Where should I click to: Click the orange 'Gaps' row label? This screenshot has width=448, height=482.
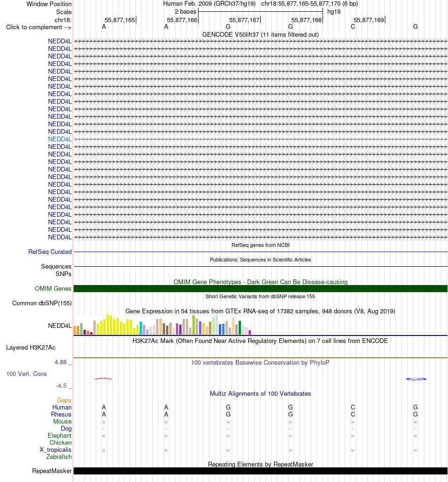64,400
